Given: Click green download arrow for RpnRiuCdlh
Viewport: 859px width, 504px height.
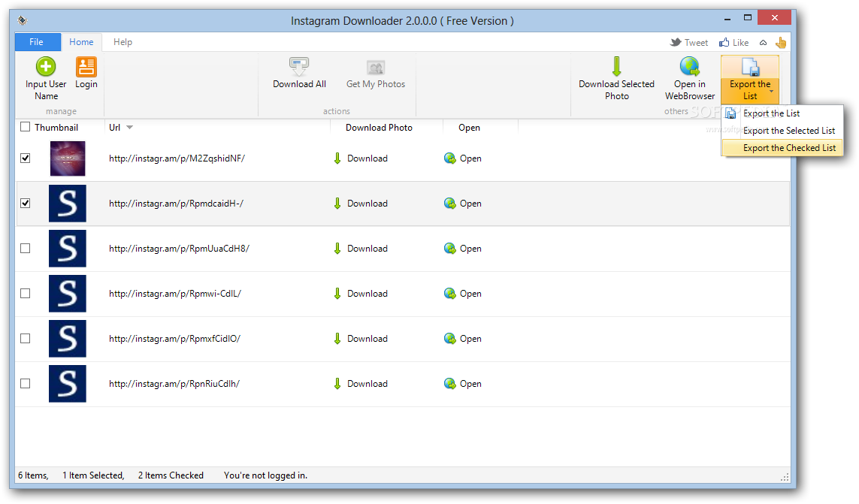Looking at the screenshot, I should (337, 384).
